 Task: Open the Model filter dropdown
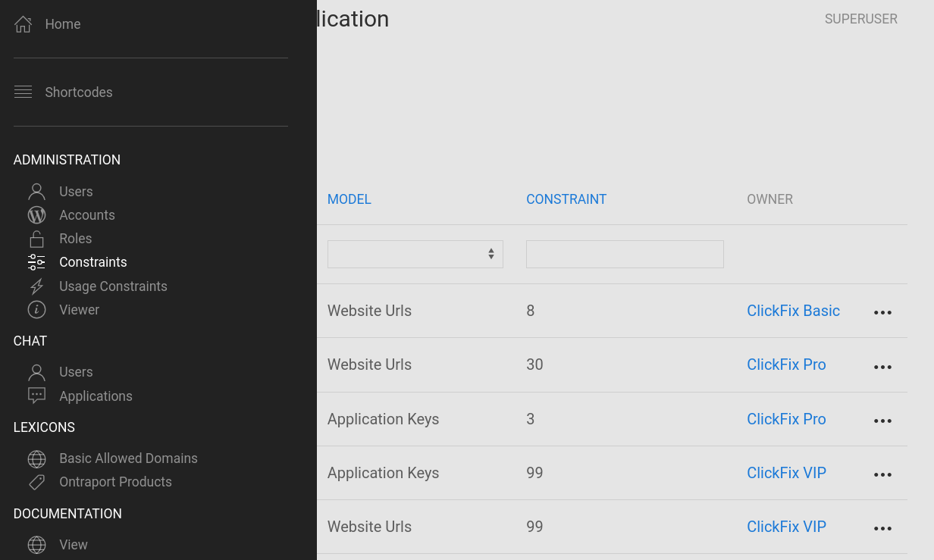pyautogui.click(x=415, y=254)
